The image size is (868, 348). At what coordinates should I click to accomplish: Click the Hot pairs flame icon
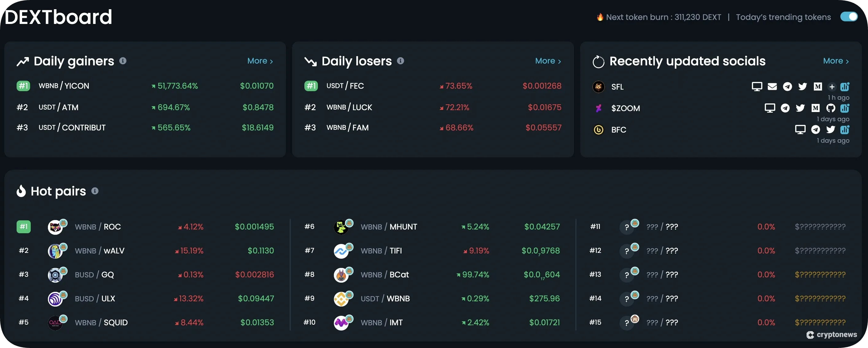22,191
